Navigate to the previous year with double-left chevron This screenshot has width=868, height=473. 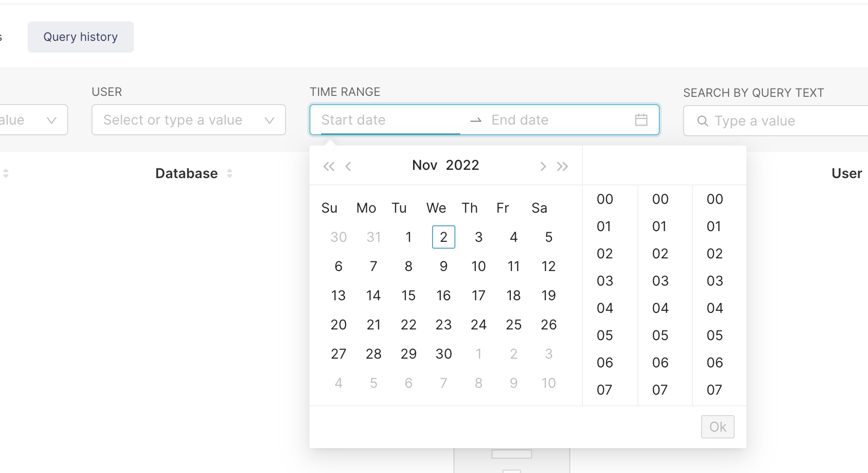tap(329, 166)
